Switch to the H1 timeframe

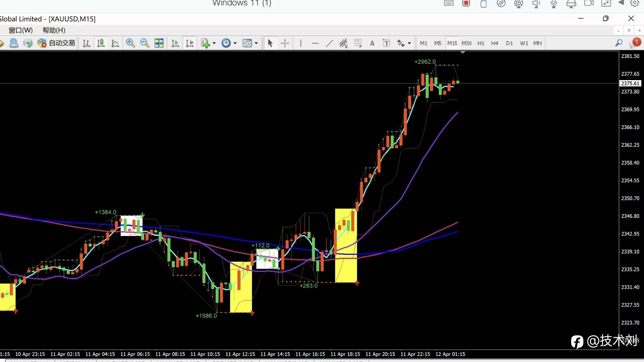(x=481, y=43)
